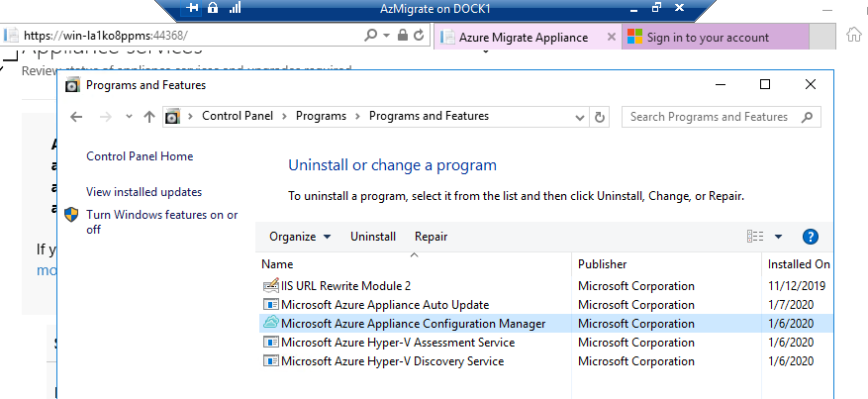Click the Windows features shield icon
This screenshot has width=868, height=399.
[71, 215]
